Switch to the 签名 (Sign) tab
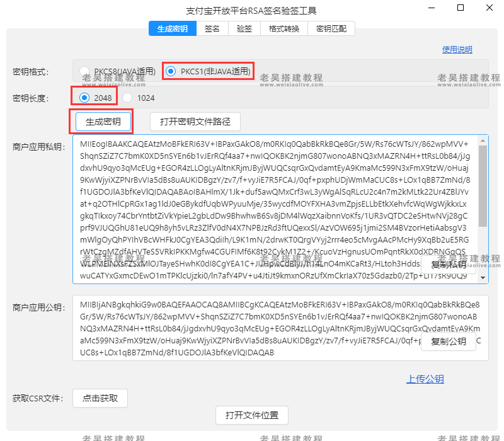 pyautogui.click(x=213, y=28)
